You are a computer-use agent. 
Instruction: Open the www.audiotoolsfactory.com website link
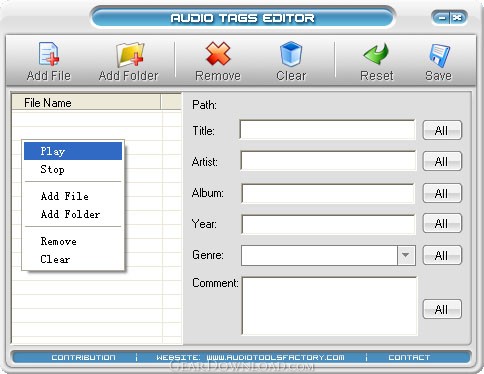click(275, 357)
